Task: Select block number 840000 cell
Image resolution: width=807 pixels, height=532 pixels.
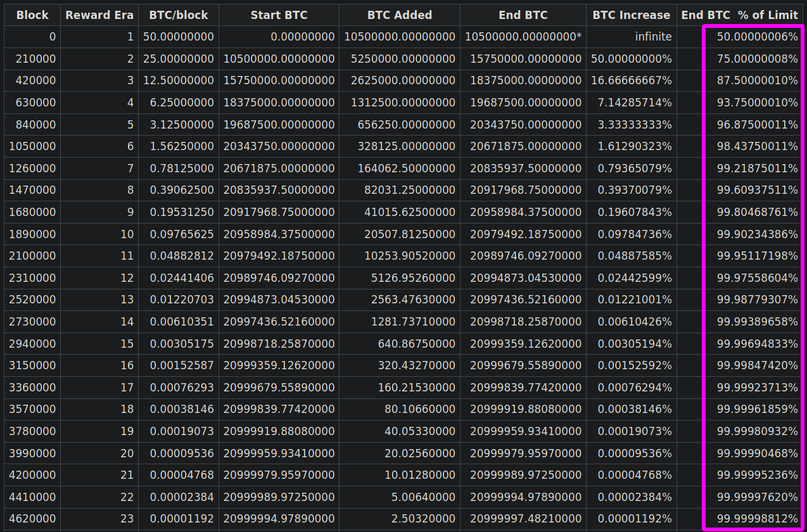Action: pos(32,125)
